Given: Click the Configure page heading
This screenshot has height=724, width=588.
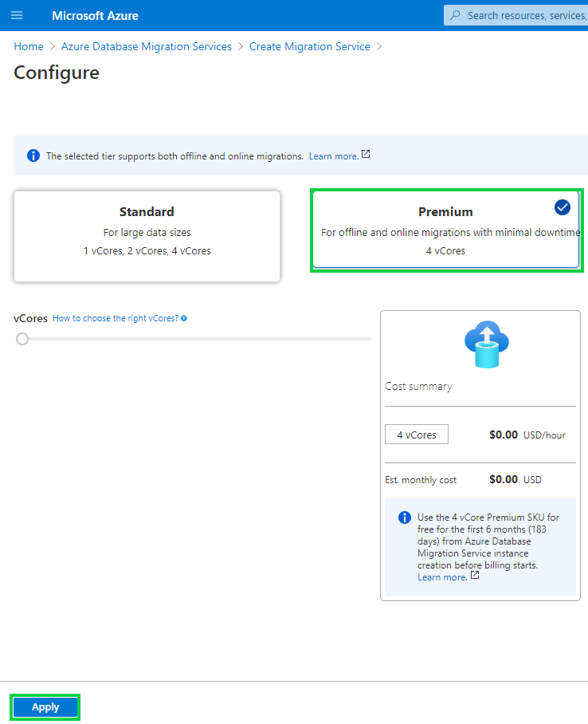Looking at the screenshot, I should 57,73.
